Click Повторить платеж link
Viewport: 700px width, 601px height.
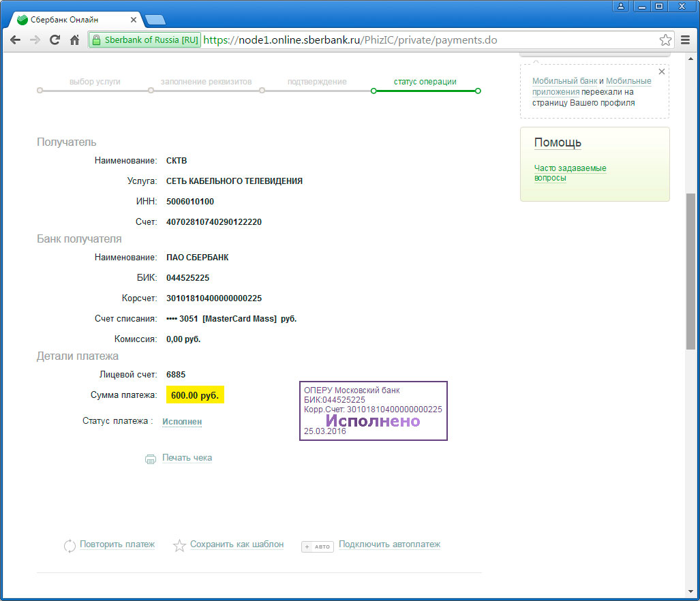(x=117, y=544)
